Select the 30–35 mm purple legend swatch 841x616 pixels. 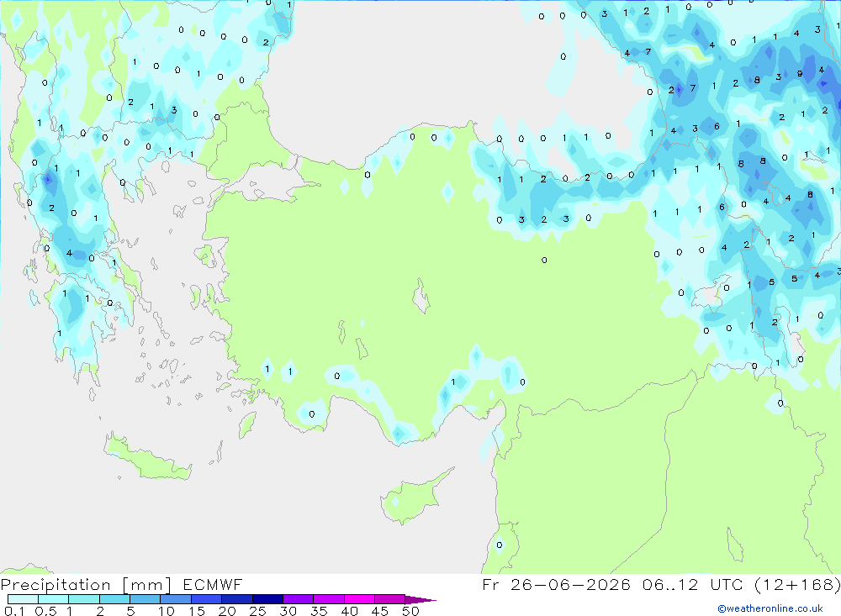299,599
